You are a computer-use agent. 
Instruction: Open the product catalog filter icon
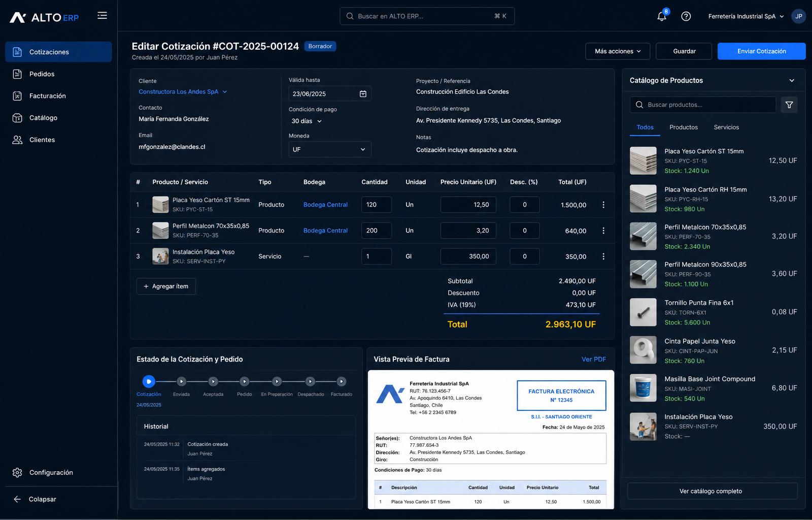(789, 105)
